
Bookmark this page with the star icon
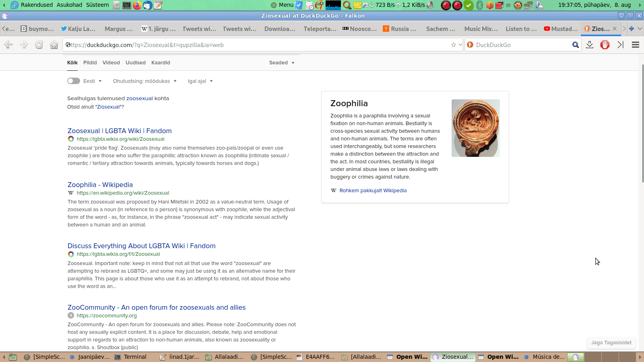pos(454,45)
